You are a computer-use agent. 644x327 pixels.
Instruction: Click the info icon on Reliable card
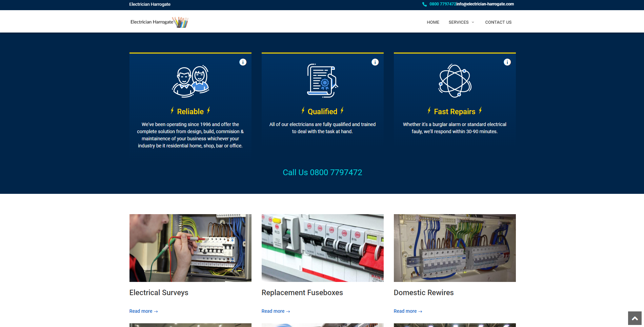click(x=243, y=62)
